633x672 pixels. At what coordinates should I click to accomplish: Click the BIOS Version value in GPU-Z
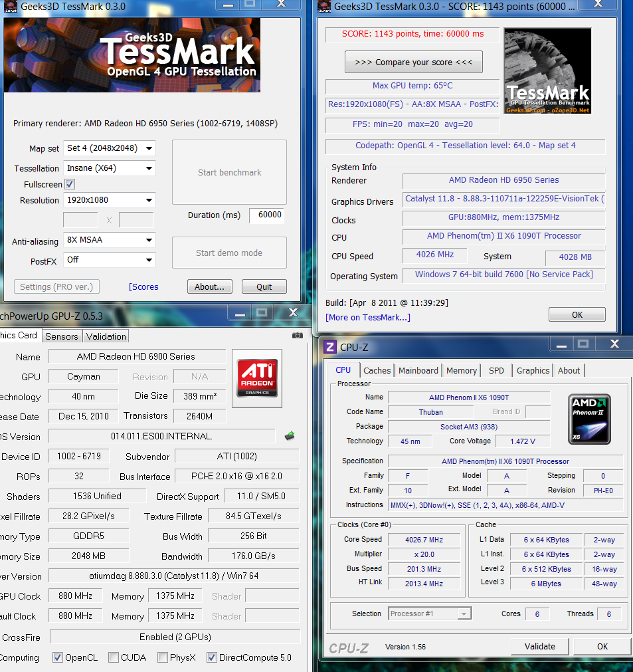[x=161, y=436]
